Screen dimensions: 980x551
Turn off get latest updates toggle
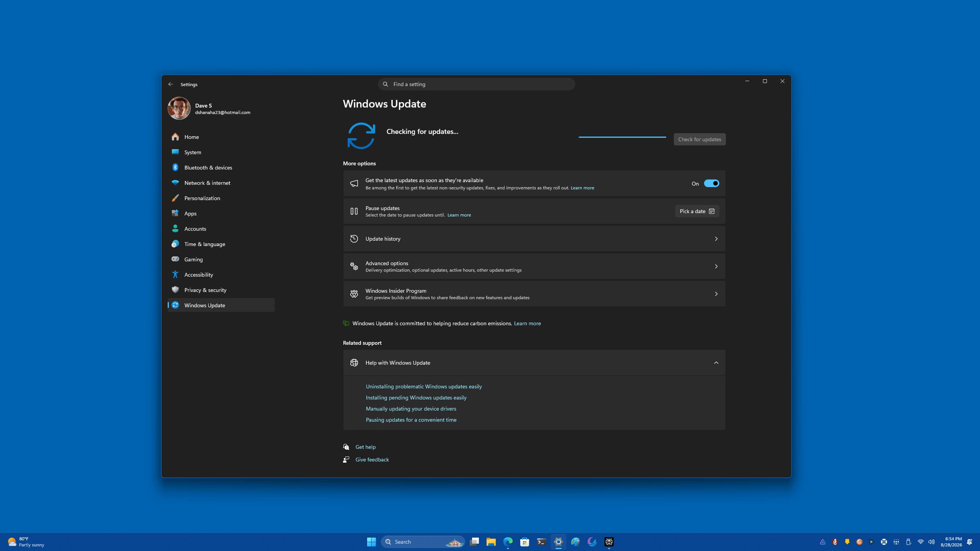711,183
